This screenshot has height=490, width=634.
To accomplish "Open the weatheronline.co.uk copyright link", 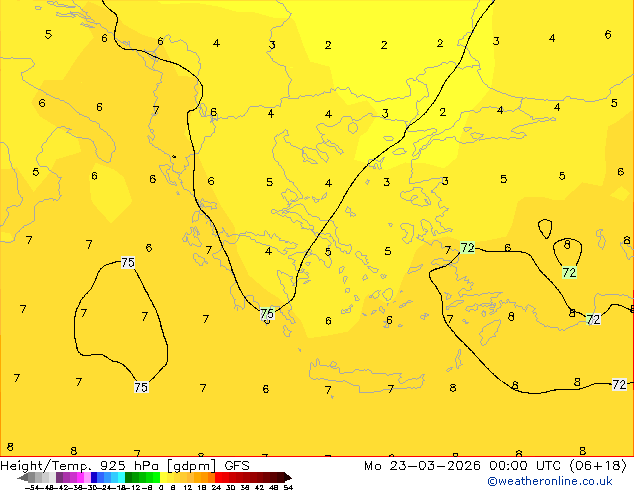I will 550,481.
